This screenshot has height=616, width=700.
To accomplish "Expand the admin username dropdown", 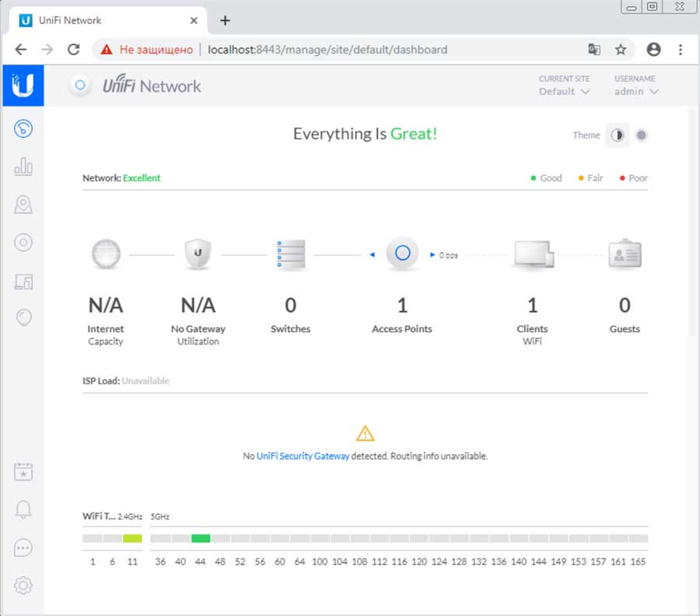I will 636,92.
